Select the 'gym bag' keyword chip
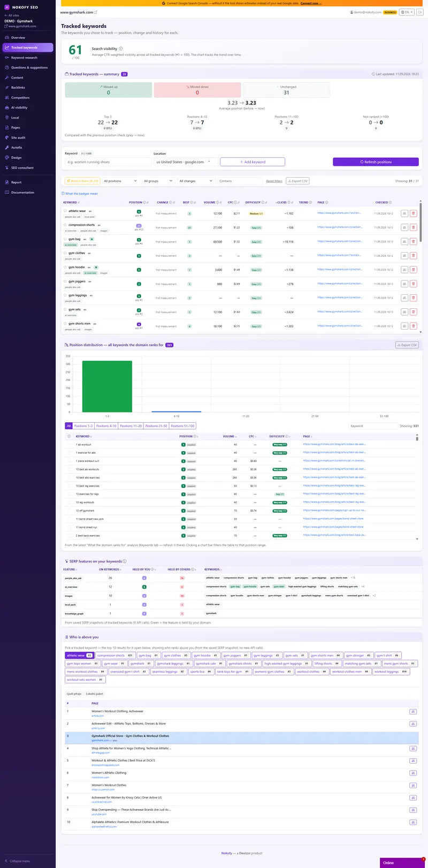This screenshot has width=428, height=868. coord(149,656)
